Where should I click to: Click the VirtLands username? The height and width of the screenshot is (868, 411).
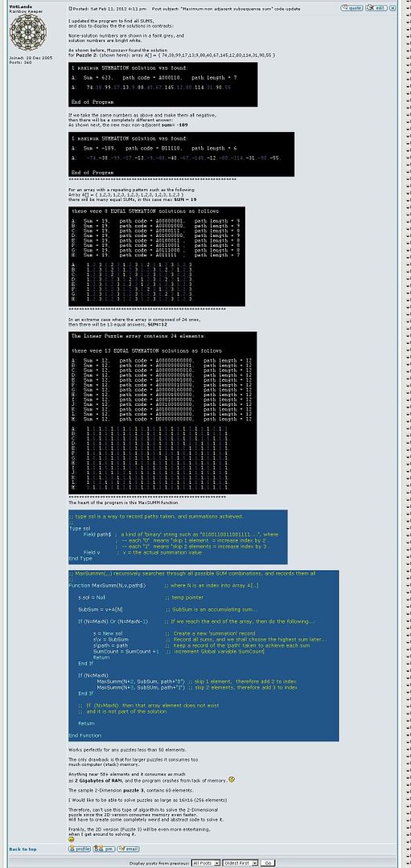tap(20, 6)
